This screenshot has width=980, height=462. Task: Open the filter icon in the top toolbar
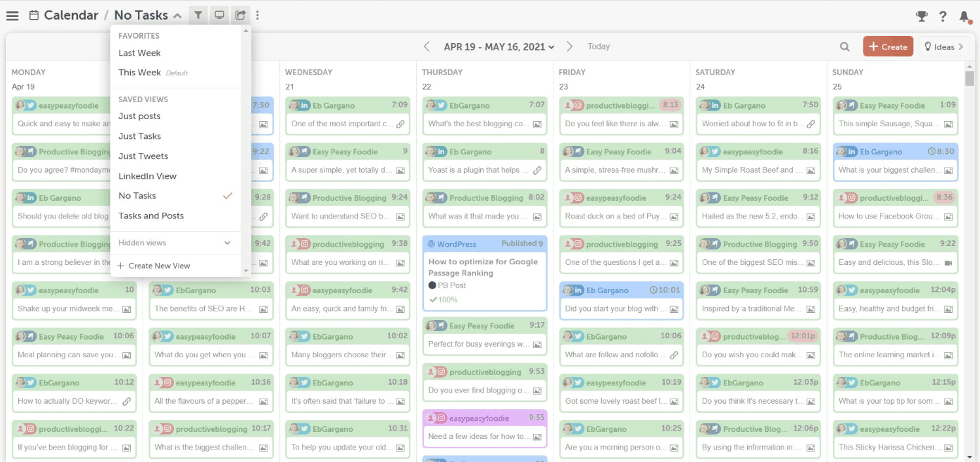click(x=198, y=14)
